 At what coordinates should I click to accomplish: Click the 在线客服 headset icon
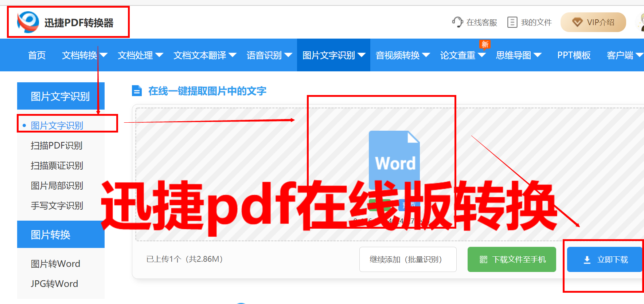pyautogui.click(x=457, y=22)
